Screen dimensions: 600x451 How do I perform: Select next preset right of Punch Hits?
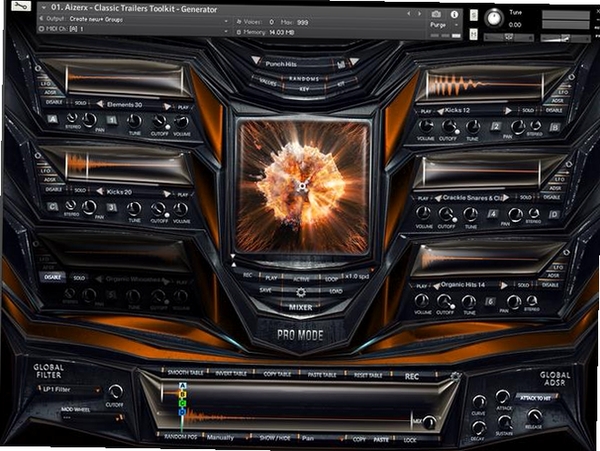click(354, 61)
